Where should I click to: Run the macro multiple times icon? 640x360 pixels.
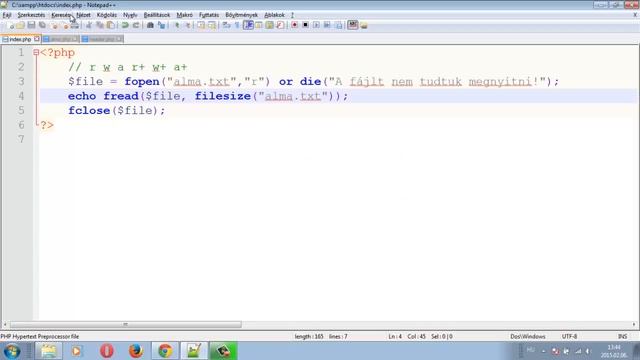click(327, 25)
